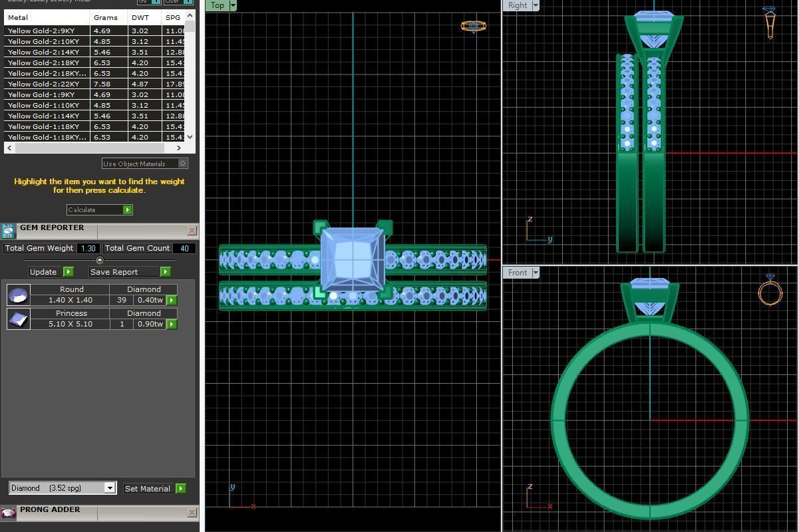
Task: Sort by the Metal column header
Action: tap(47, 17)
